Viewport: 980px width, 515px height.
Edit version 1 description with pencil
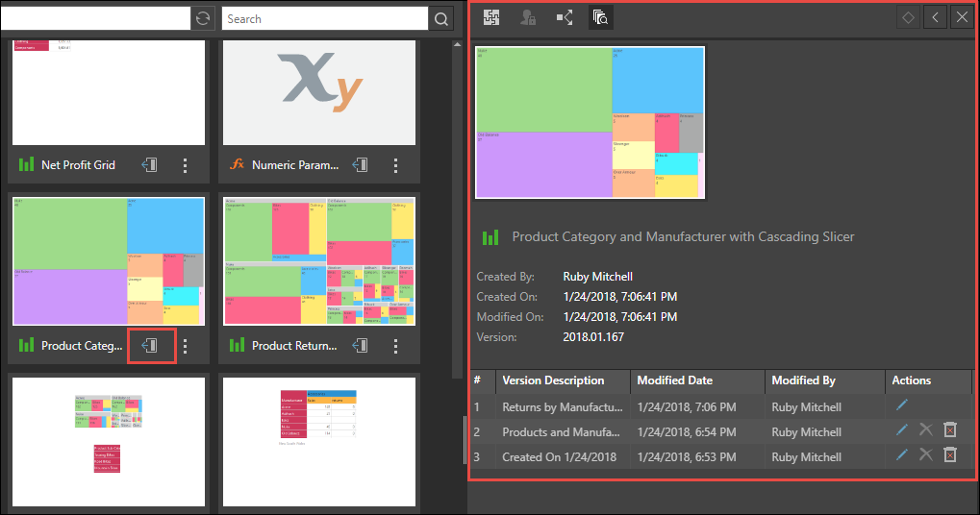(901, 406)
